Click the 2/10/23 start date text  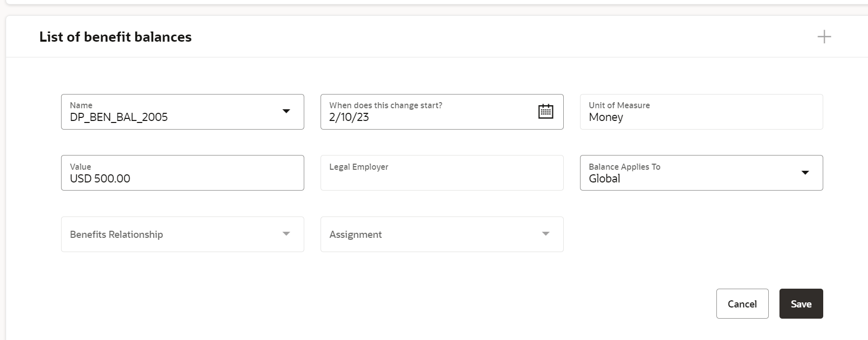(x=349, y=117)
